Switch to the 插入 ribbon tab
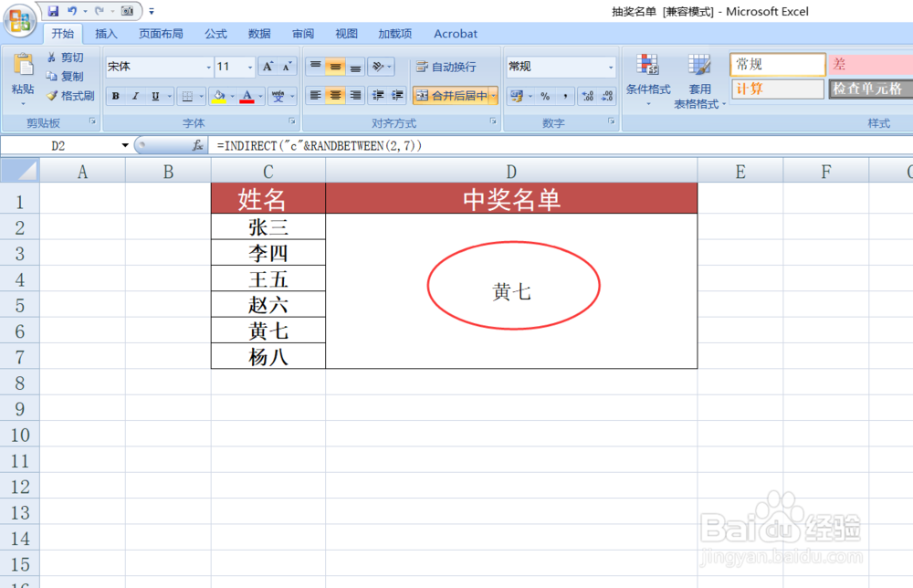The image size is (913, 588). pyautogui.click(x=106, y=33)
